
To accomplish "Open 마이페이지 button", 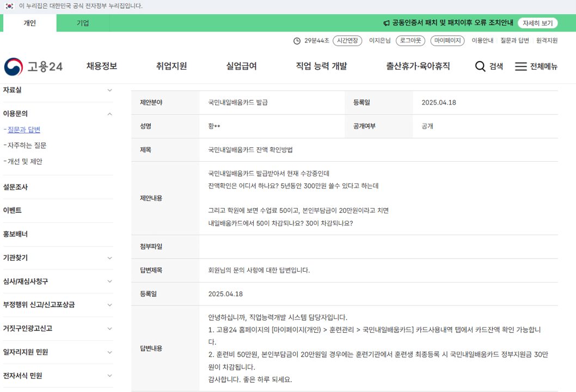I will [448, 41].
